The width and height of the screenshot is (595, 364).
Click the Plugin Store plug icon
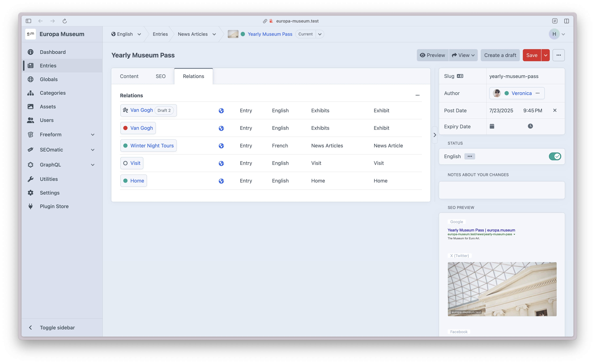coord(30,206)
